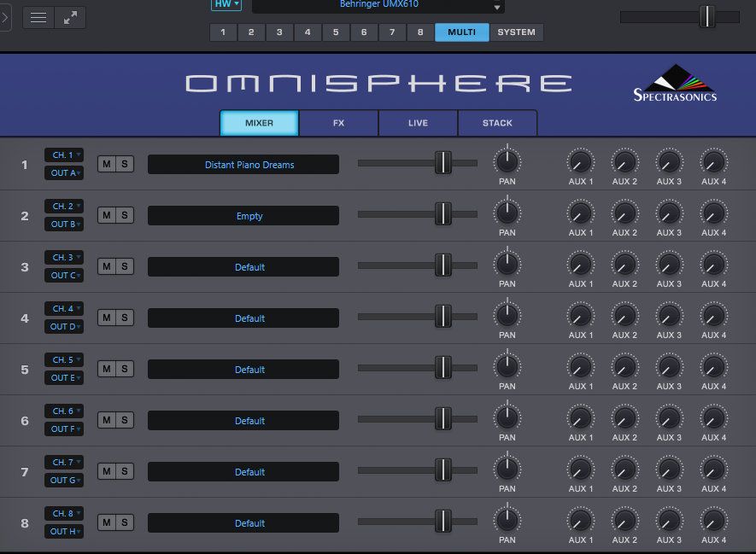
Task: Open the OUT D output dropdown
Action: [64, 327]
